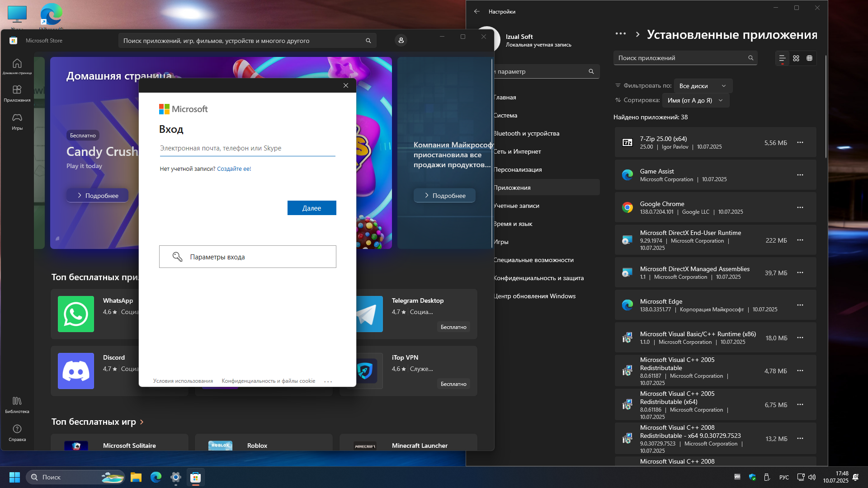This screenshot has height=488, width=868.
Task: Select Персонализация in Settings navigation
Action: coord(546,169)
